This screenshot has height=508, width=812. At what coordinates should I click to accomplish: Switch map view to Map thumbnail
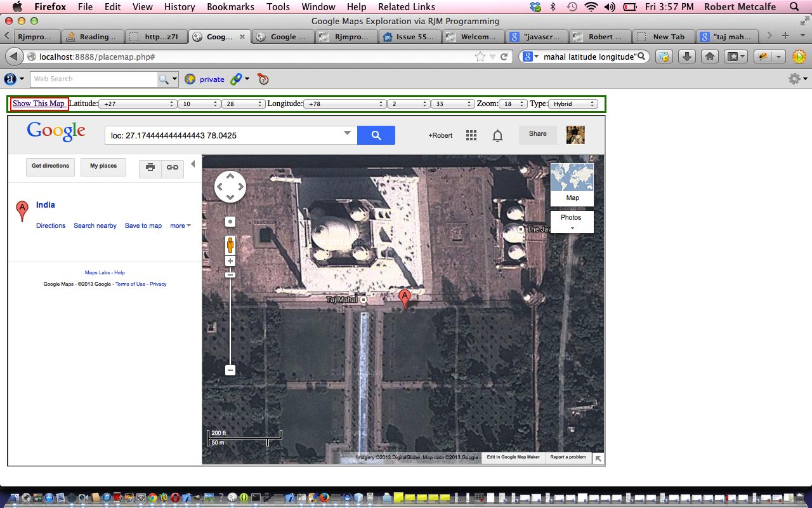click(572, 184)
